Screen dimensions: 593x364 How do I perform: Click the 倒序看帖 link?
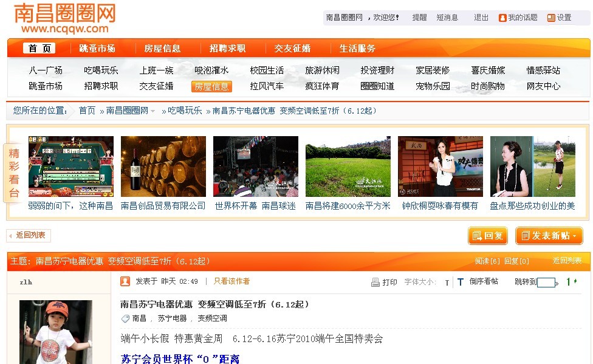[x=484, y=281]
